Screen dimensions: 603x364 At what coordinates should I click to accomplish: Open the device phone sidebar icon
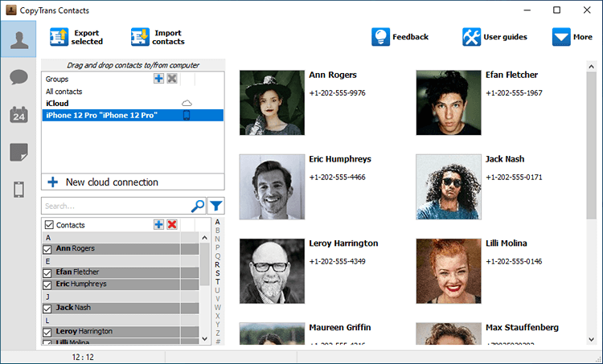click(x=18, y=190)
